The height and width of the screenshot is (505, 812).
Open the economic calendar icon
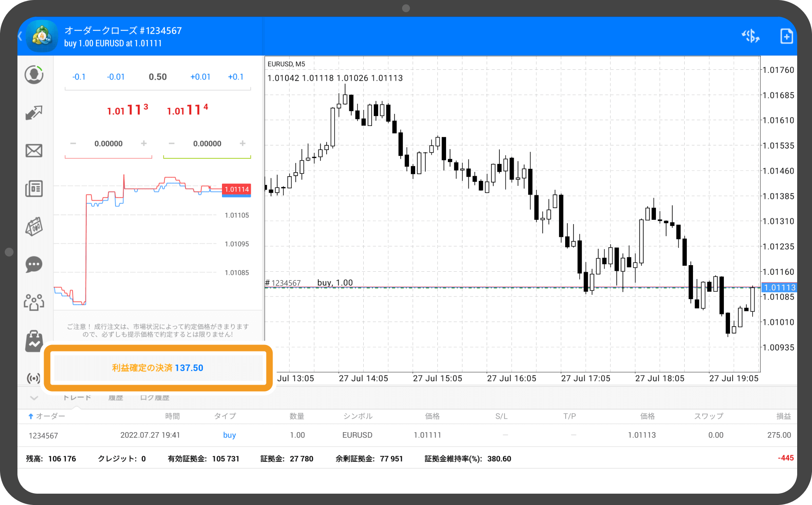pos(34,227)
